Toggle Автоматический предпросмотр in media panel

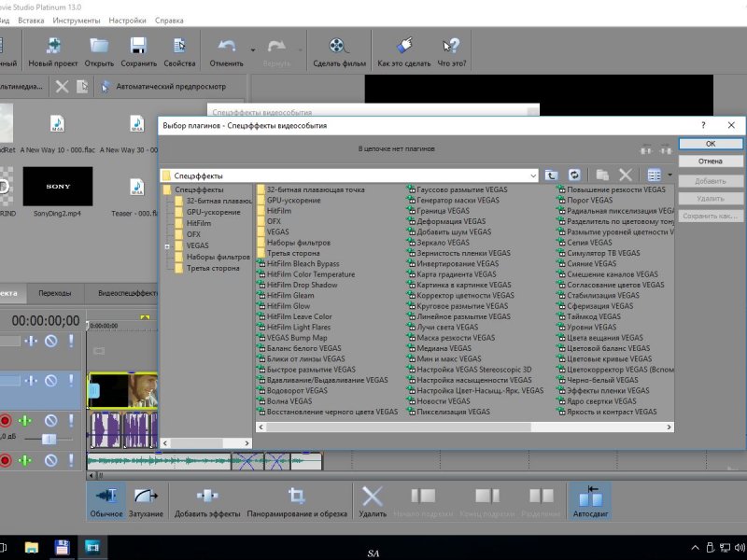[163, 87]
